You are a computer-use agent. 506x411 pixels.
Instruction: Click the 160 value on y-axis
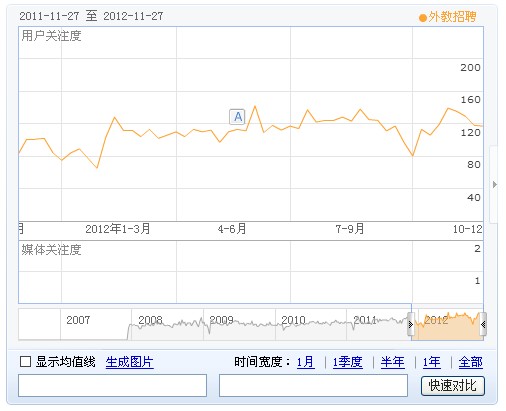(470, 100)
